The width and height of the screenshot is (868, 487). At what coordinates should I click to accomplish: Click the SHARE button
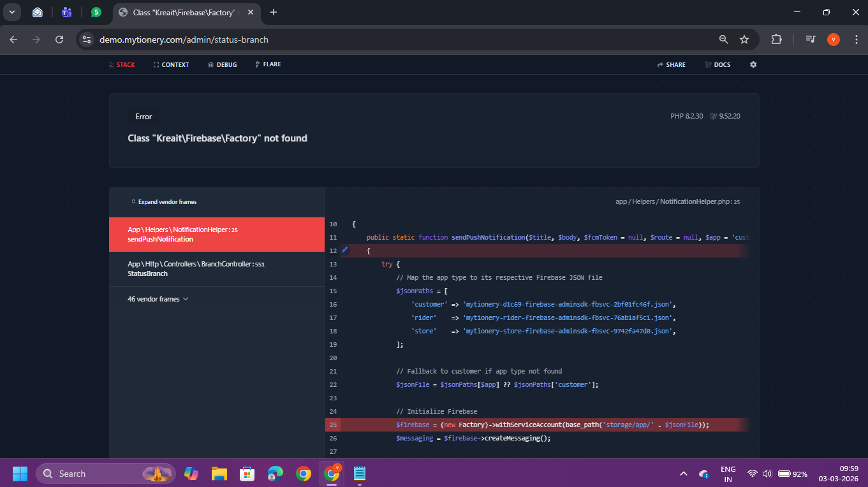(672, 64)
